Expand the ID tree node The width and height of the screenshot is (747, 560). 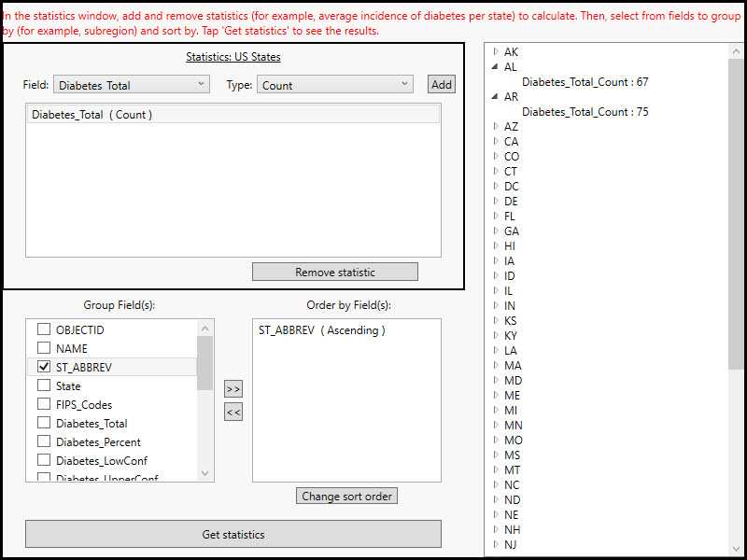click(496, 275)
